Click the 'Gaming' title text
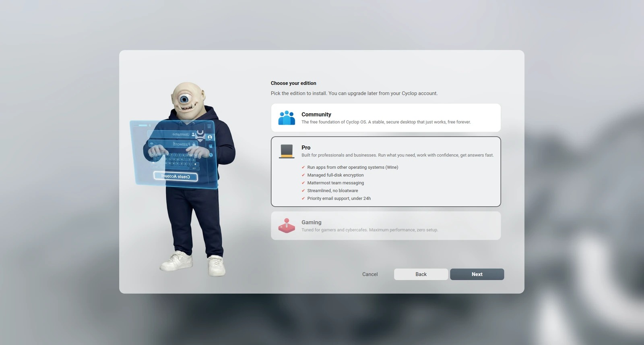This screenshot has width=644, height=345. pyautogui.click(x=312, y=222)
